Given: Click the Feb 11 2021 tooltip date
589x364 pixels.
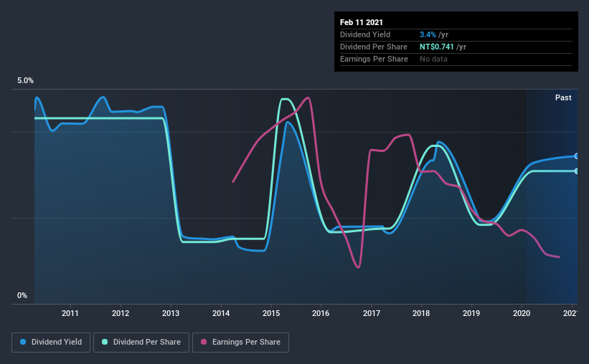Looking at the screenshot, I should 362,22.
